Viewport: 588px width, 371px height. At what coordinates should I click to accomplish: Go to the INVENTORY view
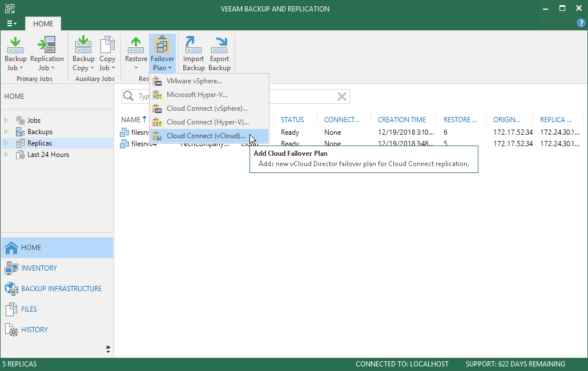click(x=39, y=268)
